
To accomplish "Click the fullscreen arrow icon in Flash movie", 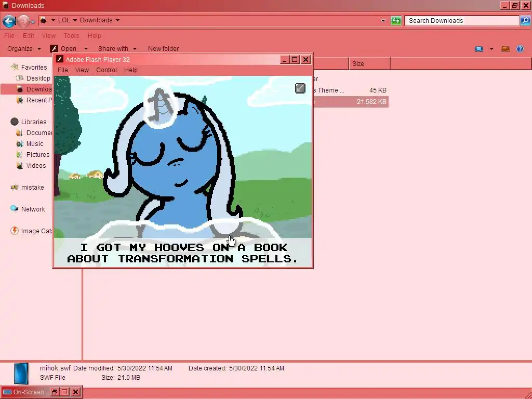I will point(300,88).
